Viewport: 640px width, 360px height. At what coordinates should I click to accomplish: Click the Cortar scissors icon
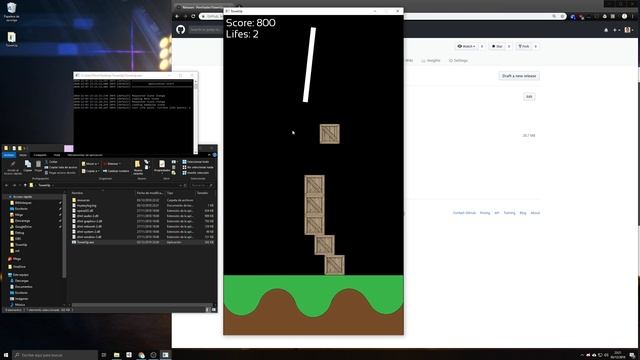(x=51, y=162)
